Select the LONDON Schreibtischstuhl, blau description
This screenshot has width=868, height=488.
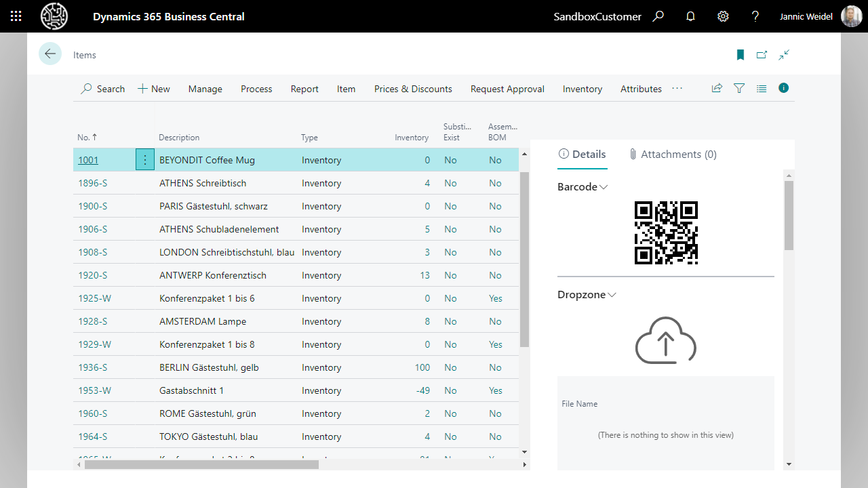coord(226,252)
